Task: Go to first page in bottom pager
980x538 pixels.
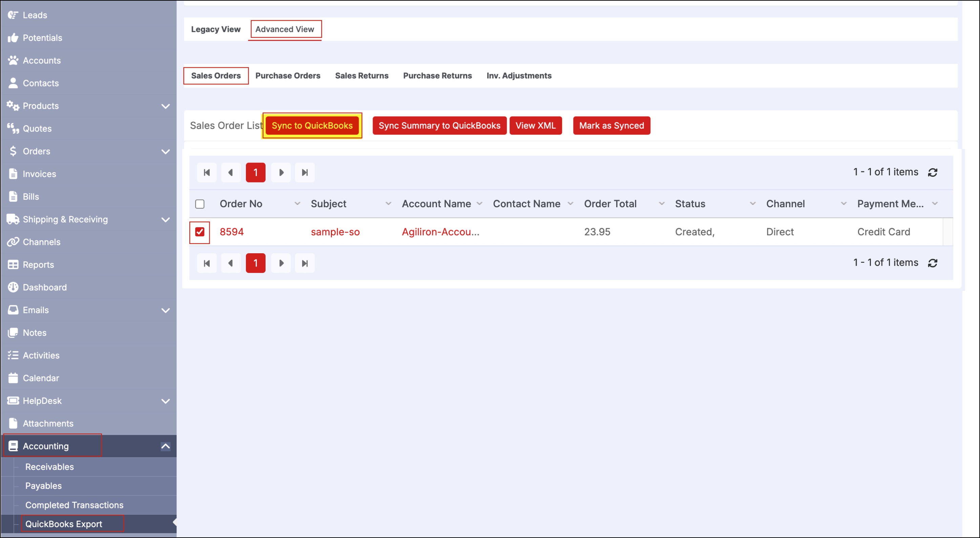Action: click(x=207, y=263)
